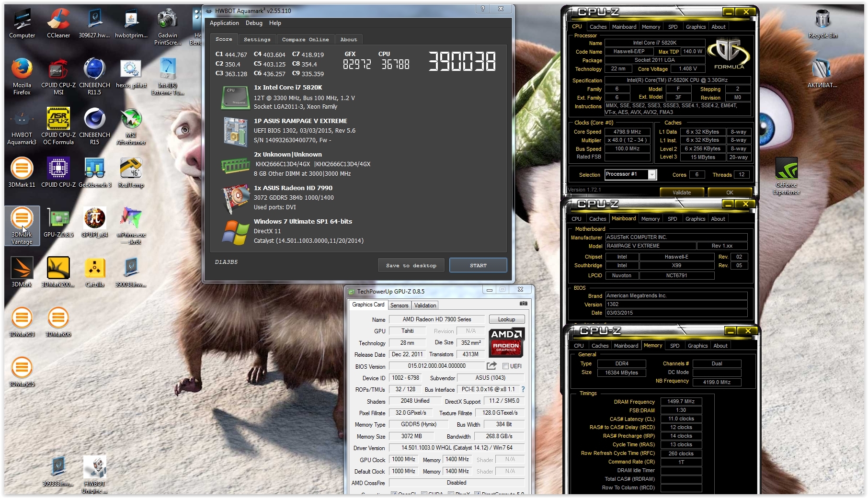Screen dimensions: 868x498
Task: Select the Catzilla desktop icon
Action: point(94,272)
